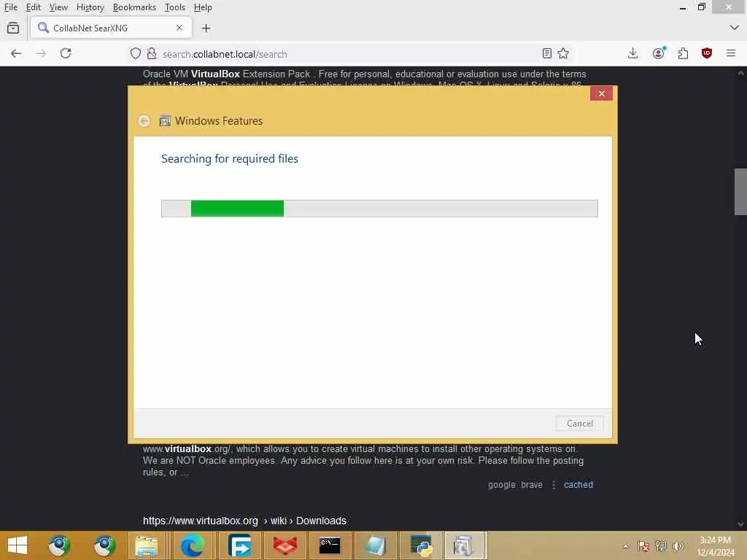Click the scrollbar up arrow
Screen dimensions: 747x560
click(x=740, y=73)
